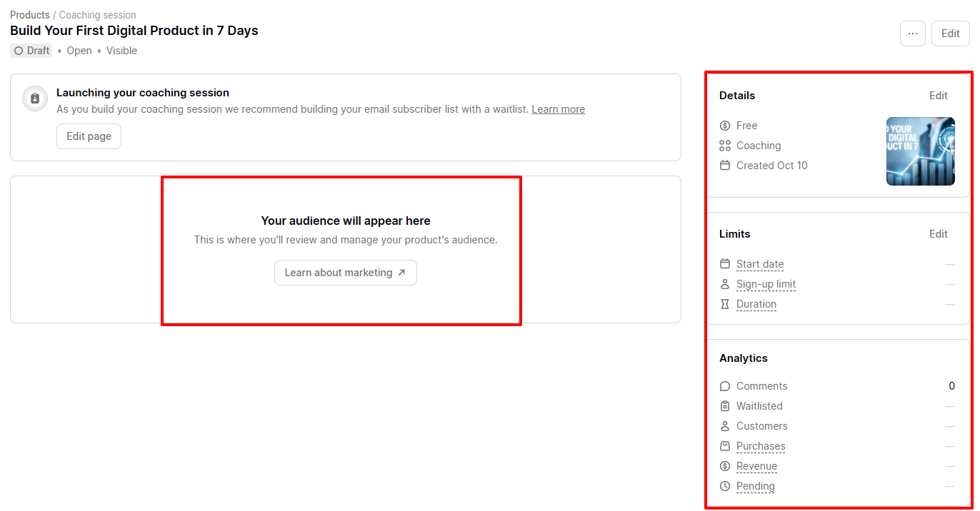Click the calendar icon beside Start date
The image size is (980, 511).
pos(725,264)
